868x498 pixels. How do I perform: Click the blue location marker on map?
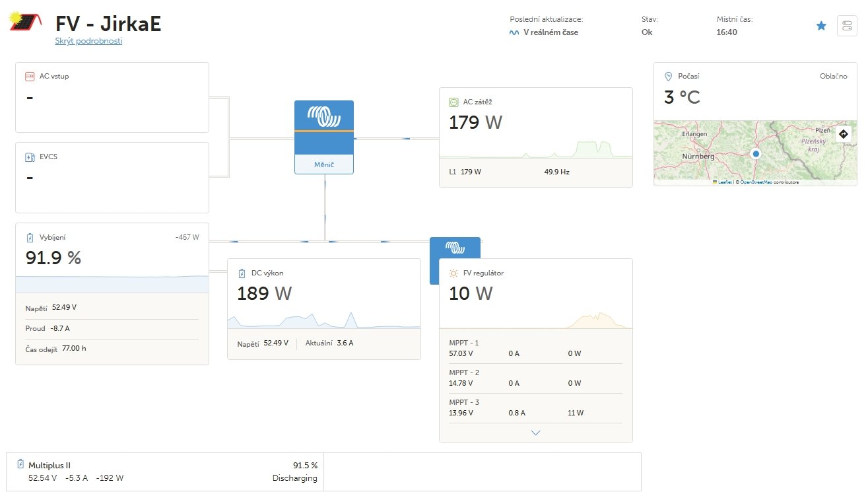tap(756, 153)
